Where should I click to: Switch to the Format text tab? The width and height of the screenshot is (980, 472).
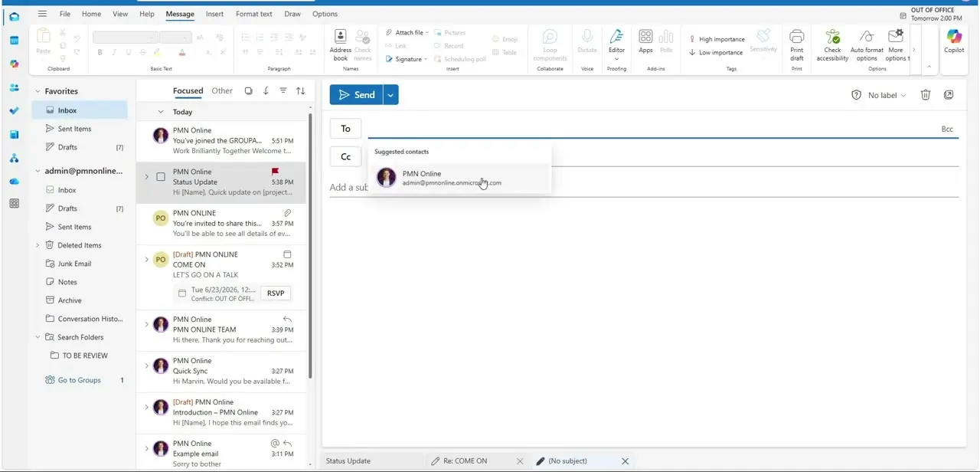(253, 14)
